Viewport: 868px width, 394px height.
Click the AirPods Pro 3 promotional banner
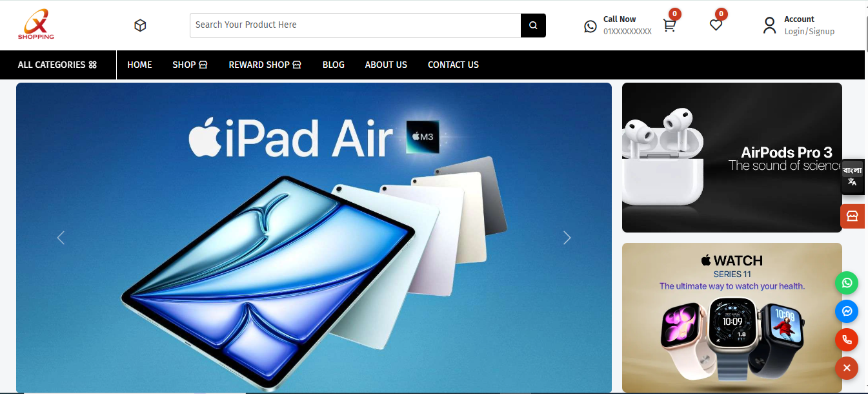click(731, 157)
